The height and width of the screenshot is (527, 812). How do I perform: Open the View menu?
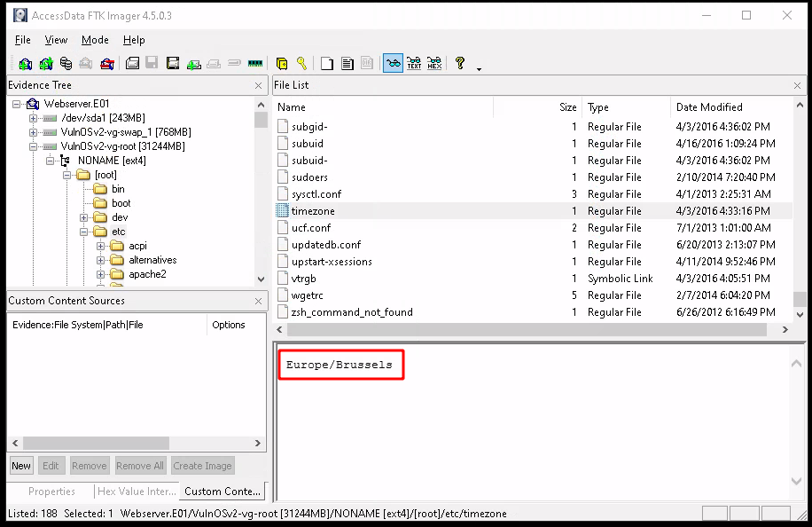[x=56, y=40]
